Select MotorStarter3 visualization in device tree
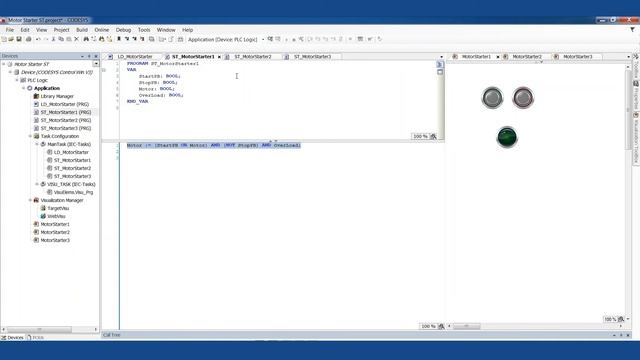The height and width of the screenshot is (360, 640). pos(55,240)
